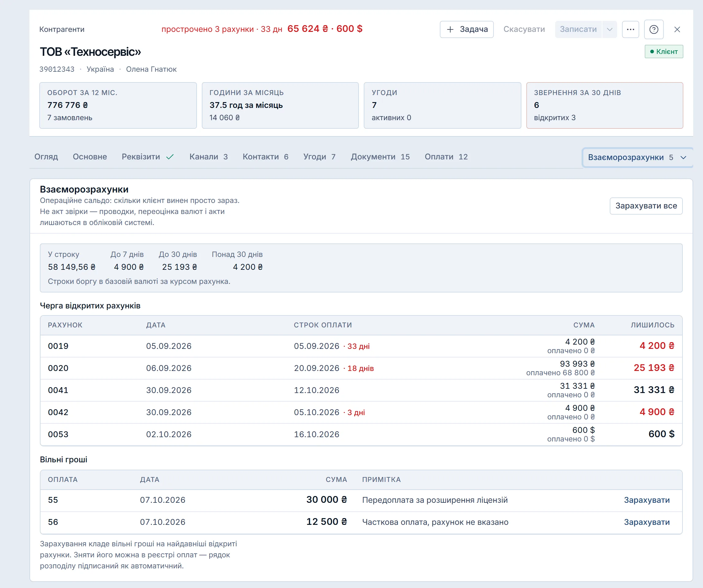Open the Угоди summary card

pos(442,105)
